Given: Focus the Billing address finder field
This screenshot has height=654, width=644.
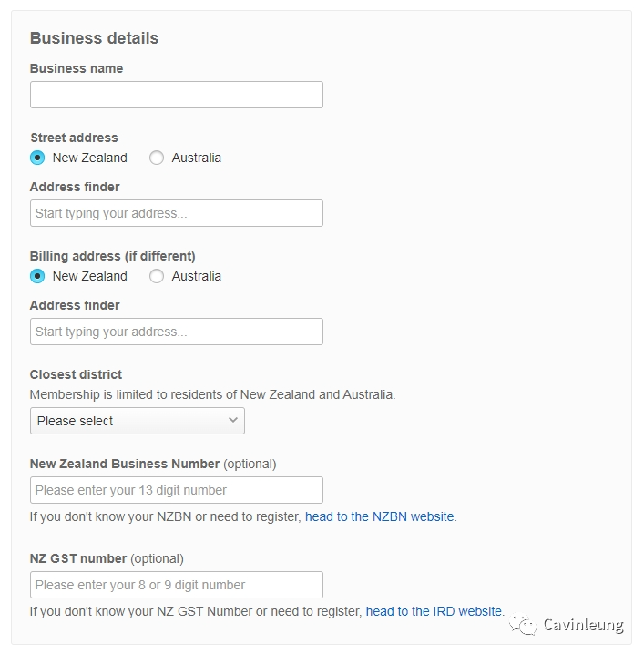Looking at the screenshot, I should [177, 332].
